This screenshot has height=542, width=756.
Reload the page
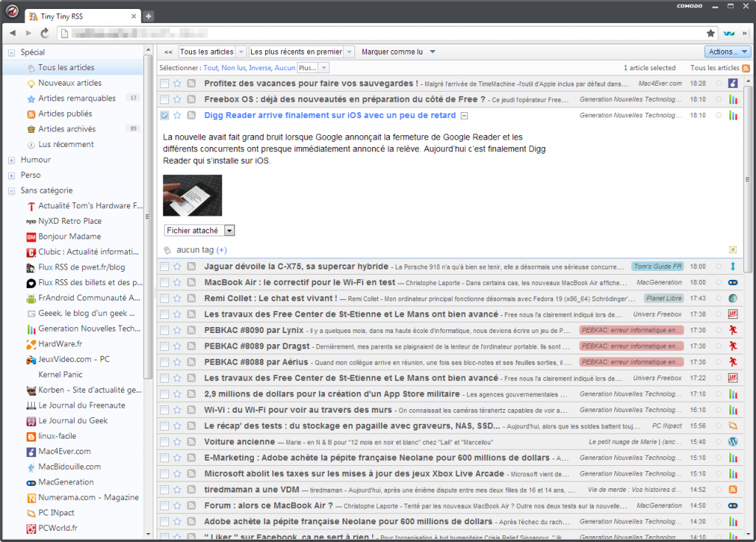tap(44, 32)
